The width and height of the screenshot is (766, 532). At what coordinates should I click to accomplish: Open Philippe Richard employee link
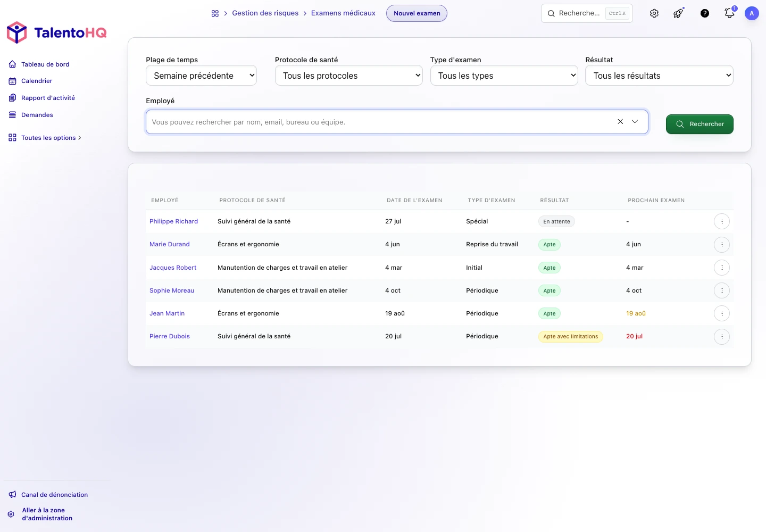(173, 221)
